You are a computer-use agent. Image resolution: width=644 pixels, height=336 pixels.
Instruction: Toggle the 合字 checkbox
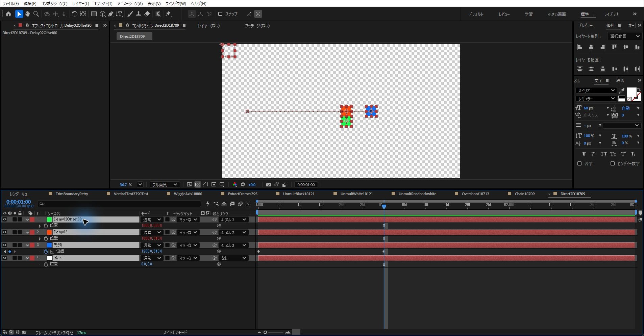tap(579, 163)
